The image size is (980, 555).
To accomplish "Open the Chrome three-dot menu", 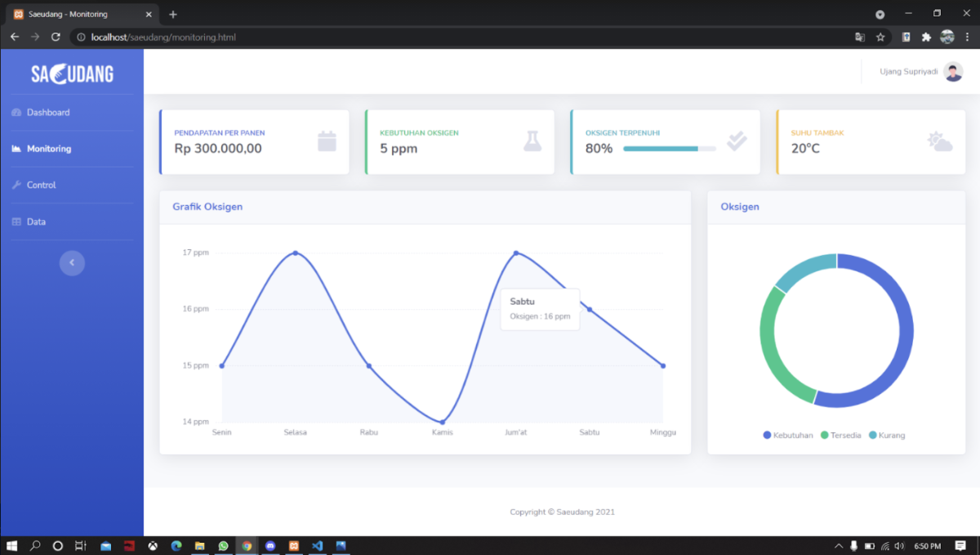I will tap(967, 37).
